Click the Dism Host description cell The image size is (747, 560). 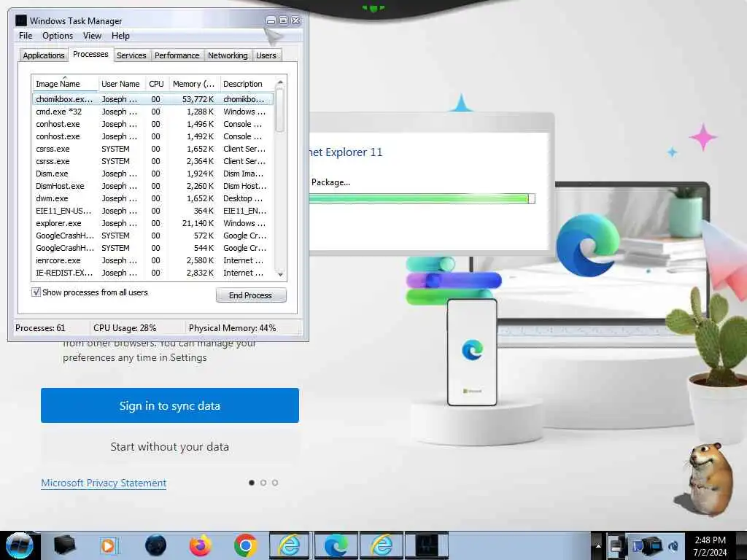click(245, 186)
